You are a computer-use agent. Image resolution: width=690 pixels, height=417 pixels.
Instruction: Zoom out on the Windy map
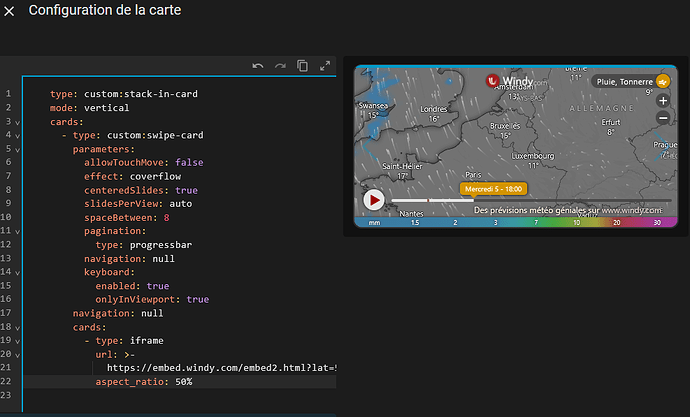click(x=662, y=118)
